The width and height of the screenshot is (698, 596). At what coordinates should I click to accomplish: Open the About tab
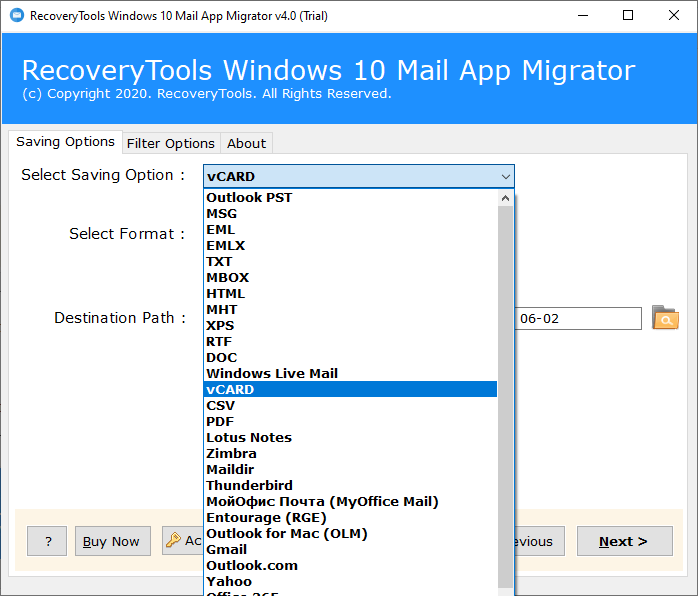pos(246,143)
